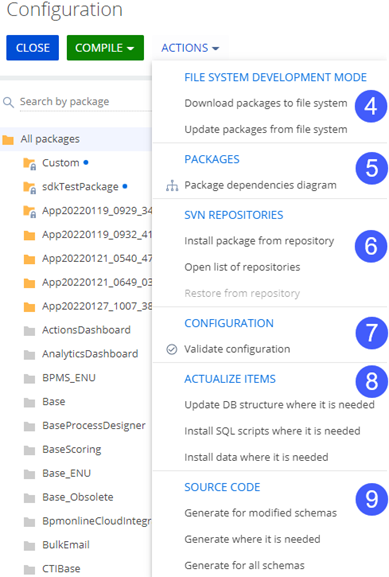389x577 pixels.
Task: Collapse the ACTIONS dropdown menu
Action: pos(190,48)
